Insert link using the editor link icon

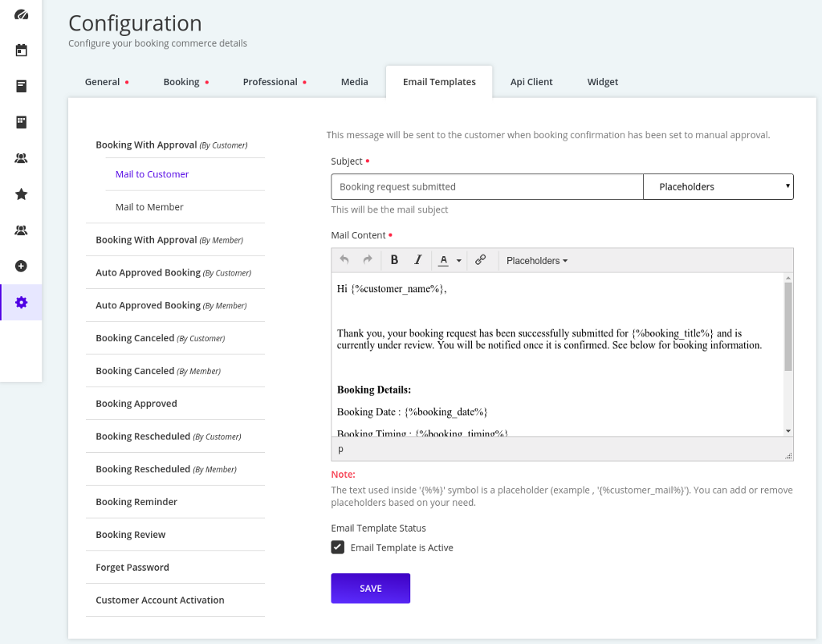pyautogui.click(x=480, y=260)
